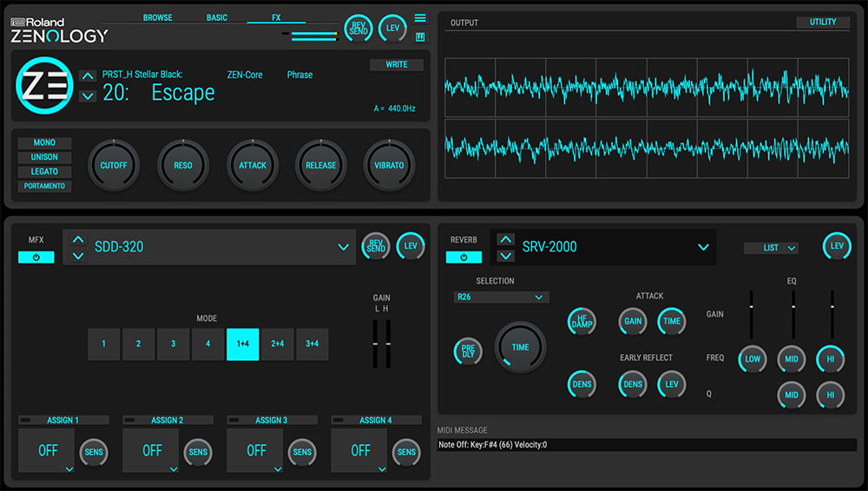The height and width of the screenshot is (491, 868).
Task: Click the Early Reflect DENS knob
Action: click(633, 384)
